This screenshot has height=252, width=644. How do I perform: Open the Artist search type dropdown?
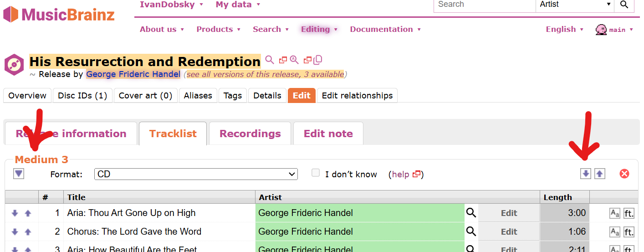tap(575, 5)
